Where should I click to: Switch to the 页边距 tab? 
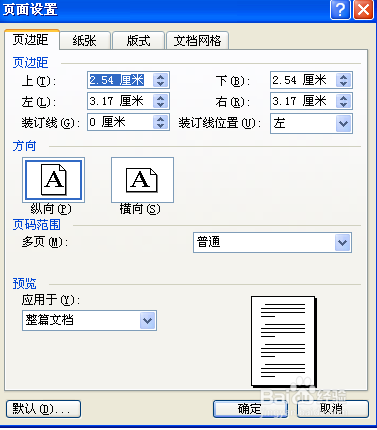pos(31,40)
